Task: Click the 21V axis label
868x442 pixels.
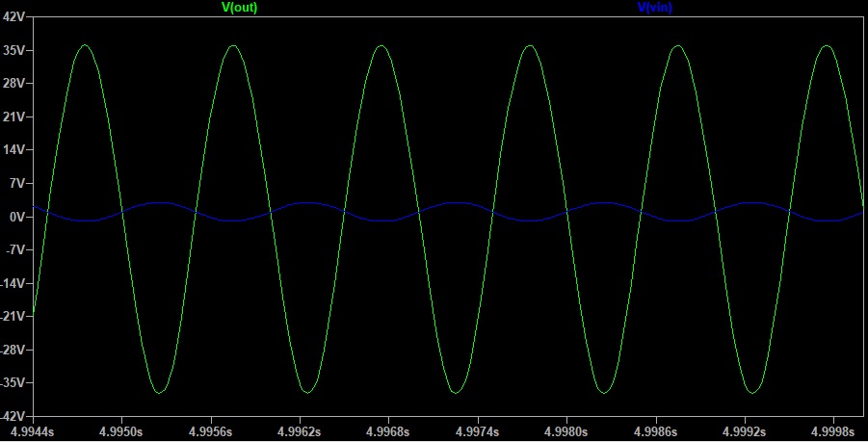Action: click(x=13, y=117)
